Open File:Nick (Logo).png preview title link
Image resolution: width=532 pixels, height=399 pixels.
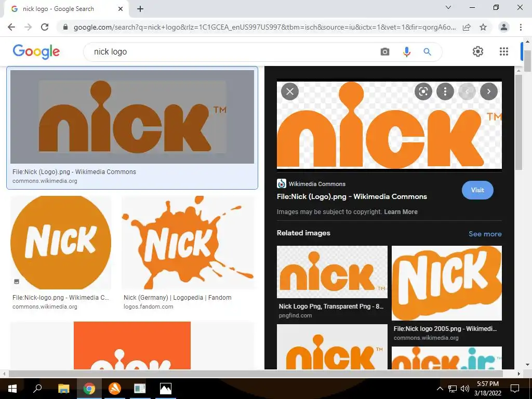click(x=352, y=196)
